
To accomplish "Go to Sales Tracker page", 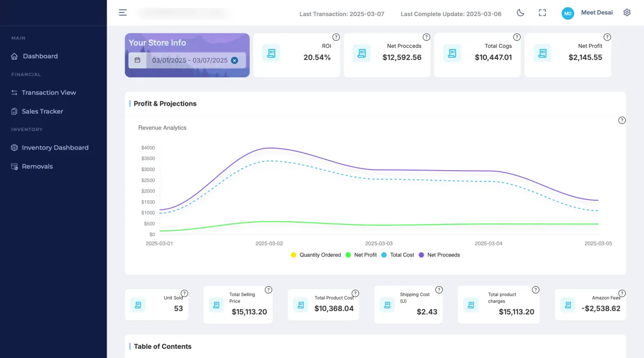I will click(x=42, y=111).
